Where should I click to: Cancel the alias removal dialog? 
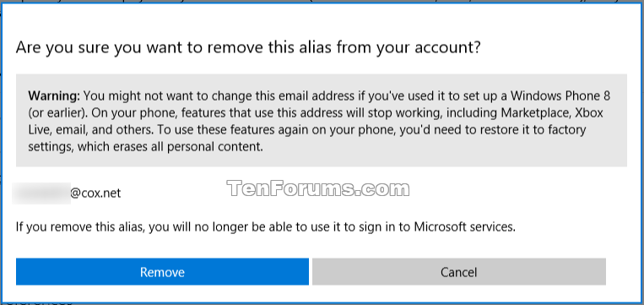pyautogui.click(x=459, y=272)
